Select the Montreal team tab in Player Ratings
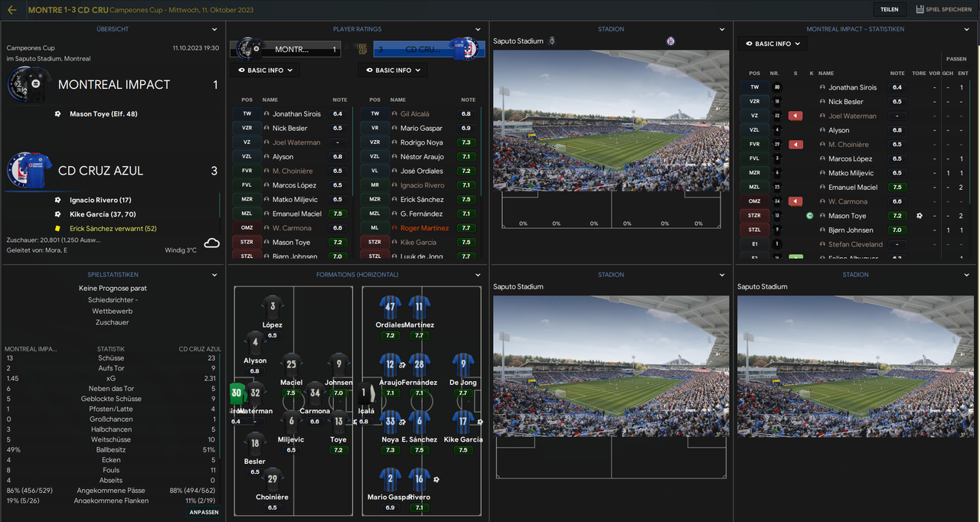Image resolution: width=980 pixels, height=522 pixels. [286, 49]
